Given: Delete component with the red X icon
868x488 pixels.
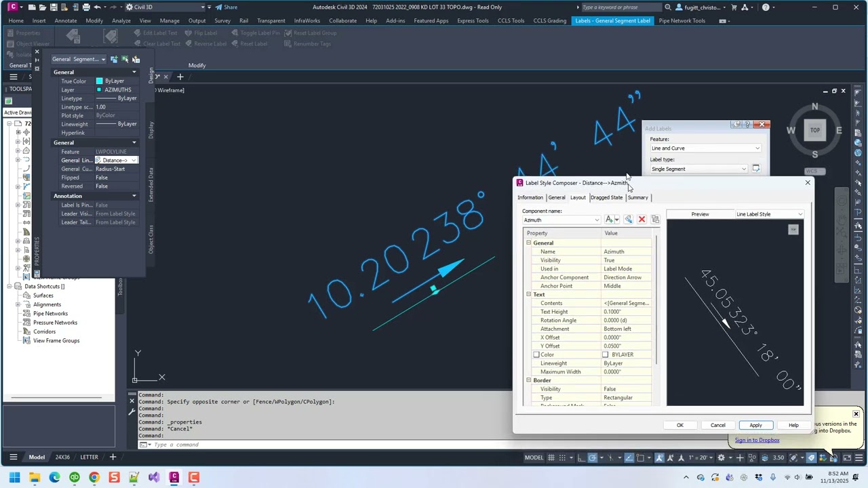Looking at the screenshot, I should [x=642, y=220].
